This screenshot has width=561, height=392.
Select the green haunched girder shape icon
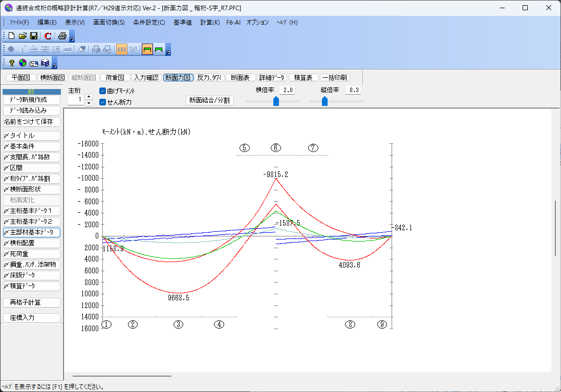159,49
